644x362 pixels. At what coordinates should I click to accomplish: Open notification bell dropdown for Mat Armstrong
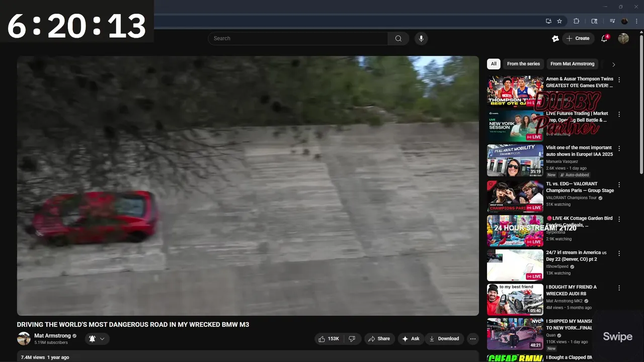coord(97,339)
